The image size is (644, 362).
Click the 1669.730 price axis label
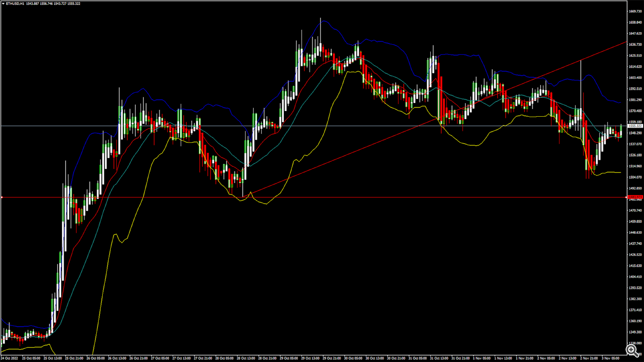pyautogui.click(x=635, y=11)
